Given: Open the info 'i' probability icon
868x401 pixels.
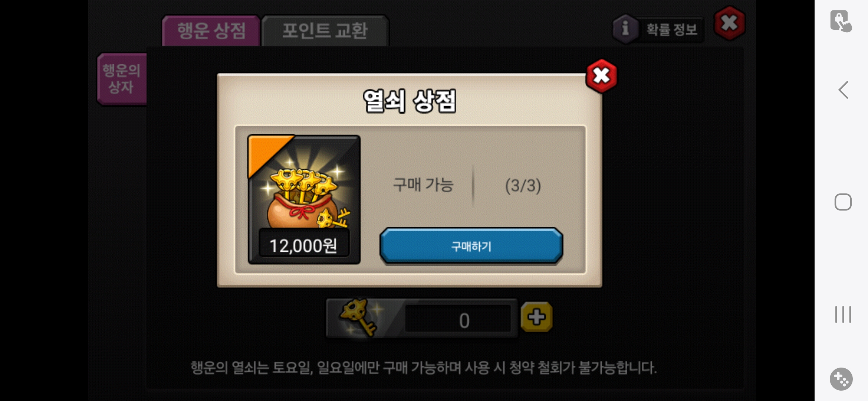Looking at the screenshot, I should (625, 29).
